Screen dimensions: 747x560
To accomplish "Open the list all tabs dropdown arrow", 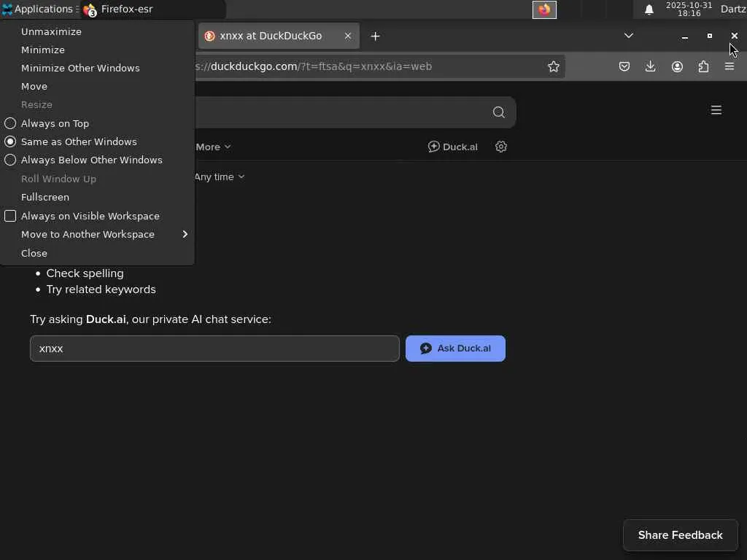I will 629,36.
